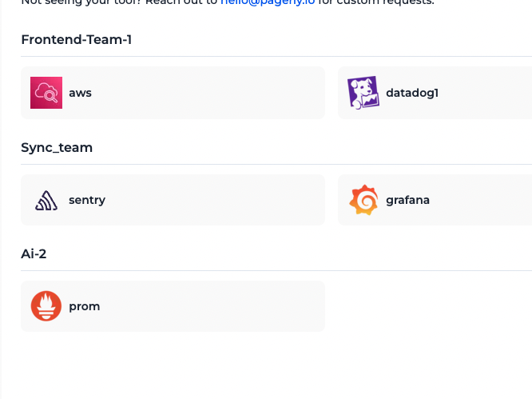Select the 'sentry' integration name text
The height and width of the screenshot is (399, 532).
coord(87,200)
